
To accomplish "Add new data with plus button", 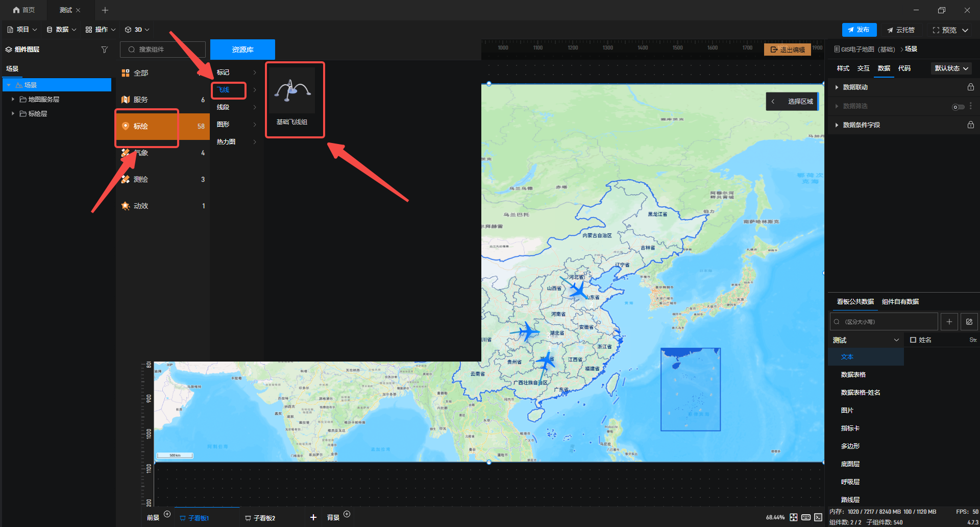I will (x=949, y=322).
